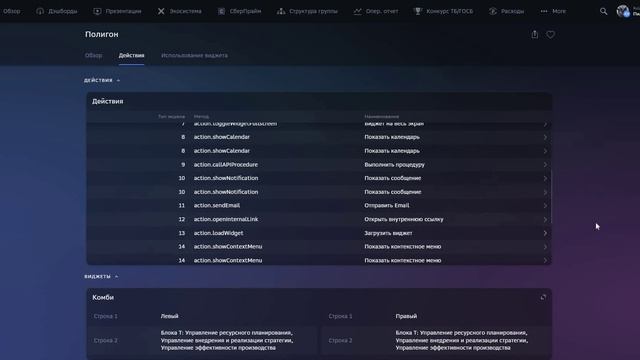Screen dimensions: 640x360
Task: Click the Действия panel title
Action: point(107,101)
